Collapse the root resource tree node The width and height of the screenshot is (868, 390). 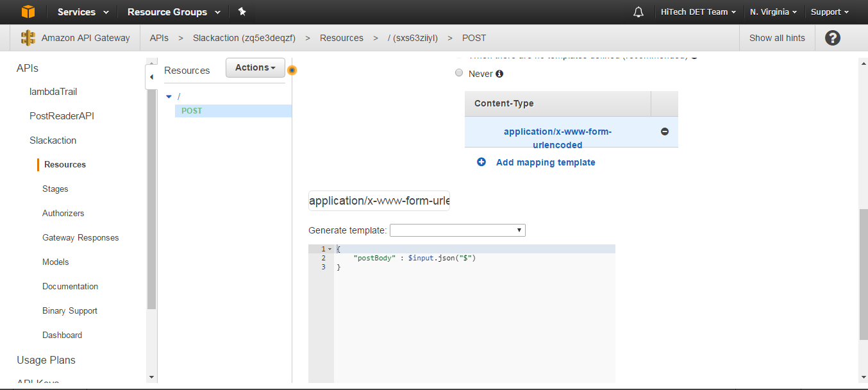tap(169, 96)
